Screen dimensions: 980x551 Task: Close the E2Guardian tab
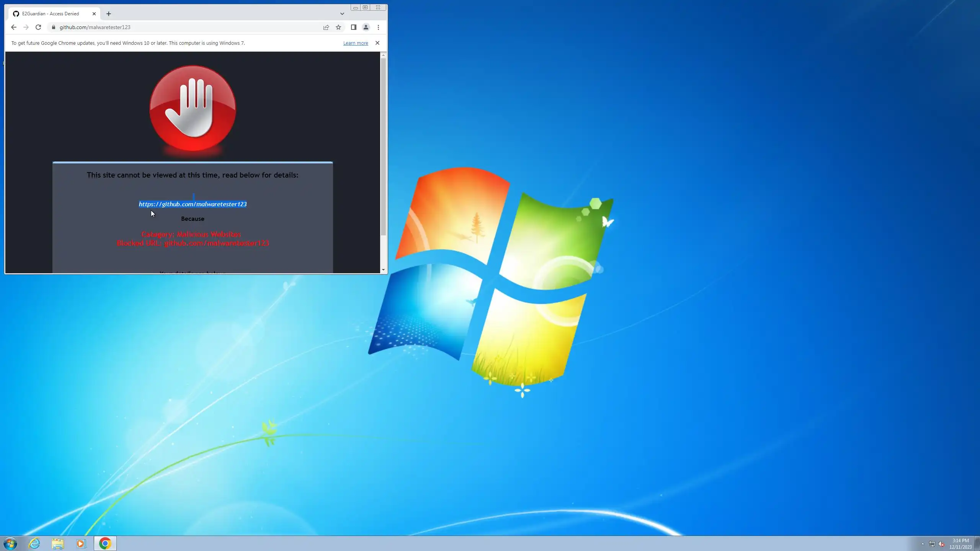94,14
